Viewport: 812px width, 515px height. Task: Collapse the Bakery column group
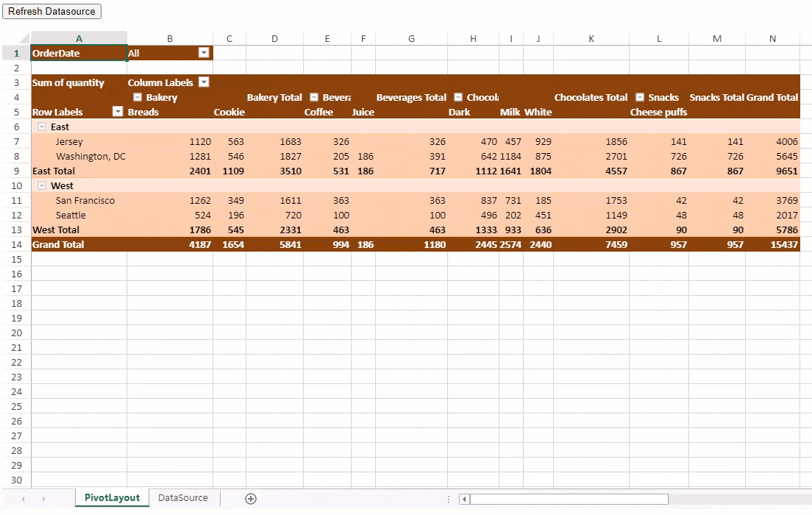coord(138,97)
